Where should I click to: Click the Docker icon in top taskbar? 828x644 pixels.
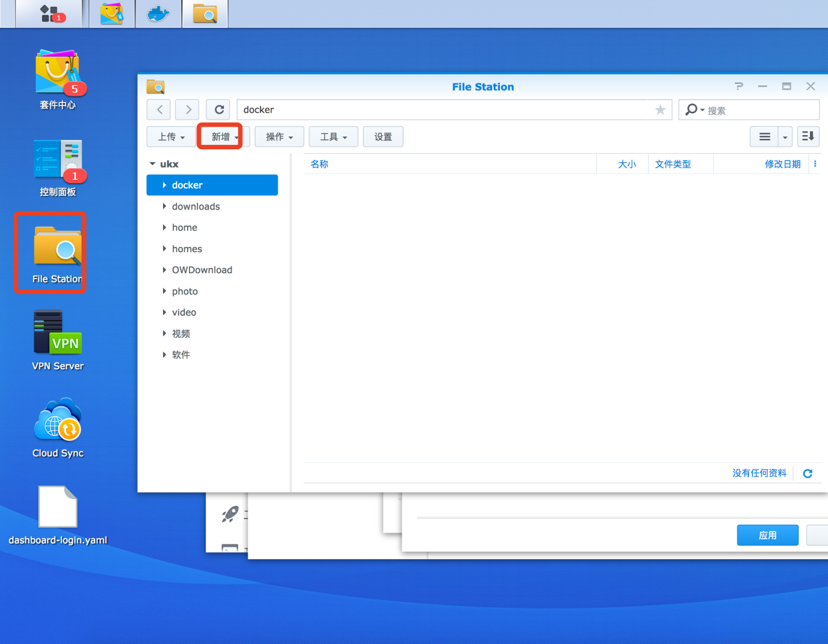158,14
